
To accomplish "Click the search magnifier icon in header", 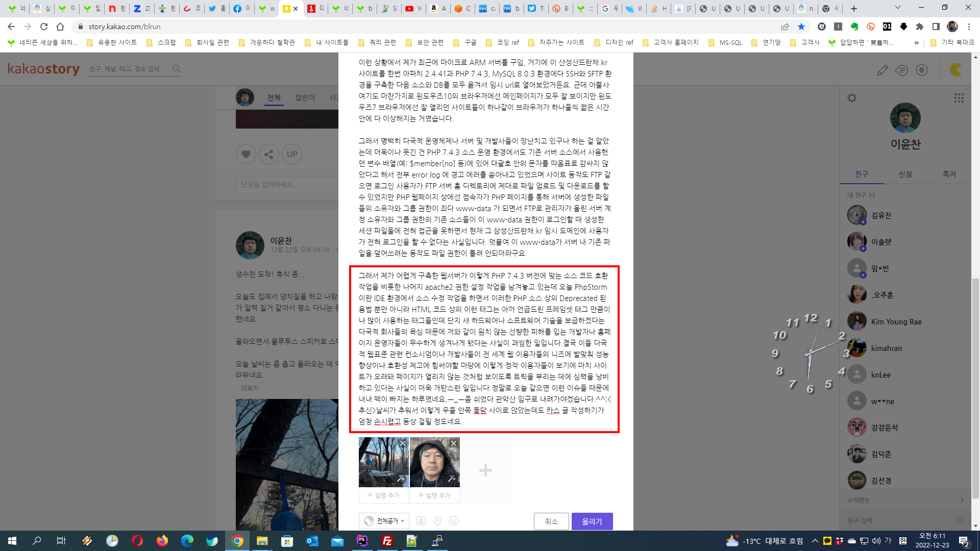I will 177,68.
